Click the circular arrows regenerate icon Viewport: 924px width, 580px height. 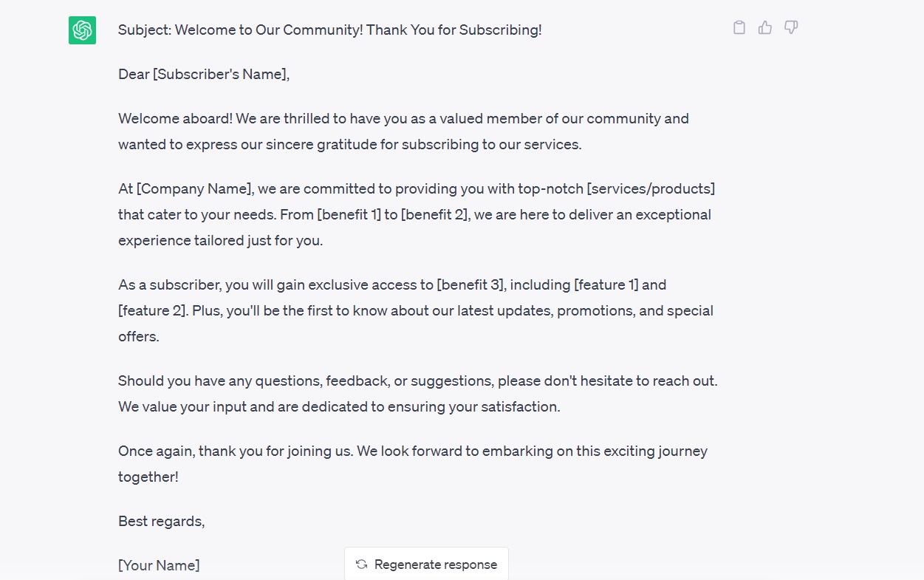pyautogui.click(x=361, y=564)
